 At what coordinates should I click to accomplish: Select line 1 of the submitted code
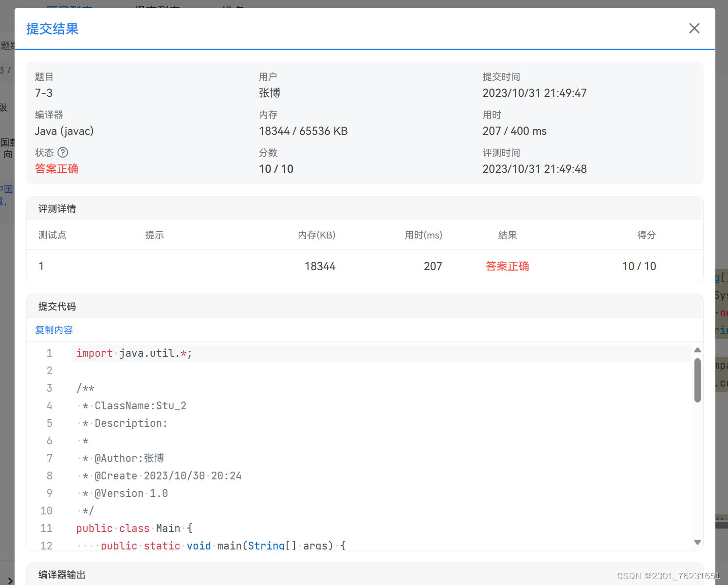click(134, 353)
